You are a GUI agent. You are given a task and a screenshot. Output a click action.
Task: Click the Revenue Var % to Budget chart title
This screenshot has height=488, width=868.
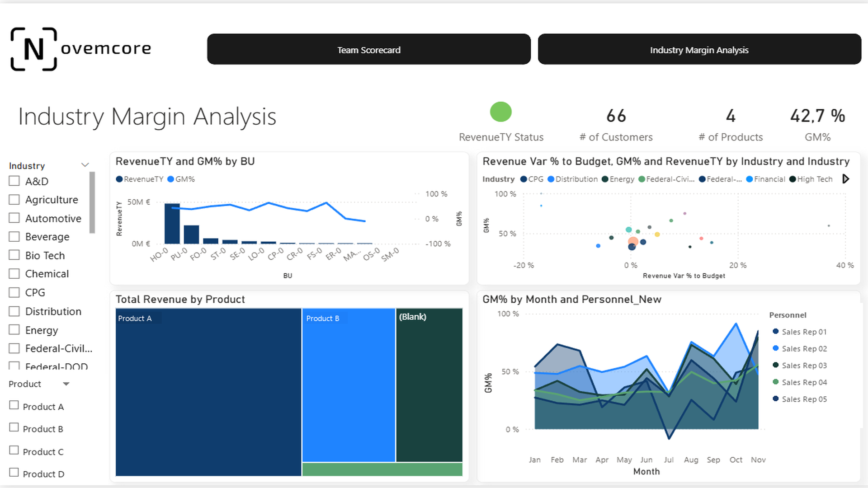click(x=666, y=161)
